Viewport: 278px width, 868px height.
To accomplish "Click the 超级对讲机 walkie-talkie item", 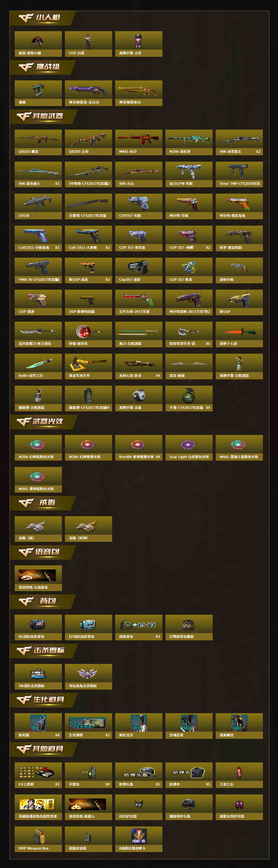I will [x=88, y=839].
